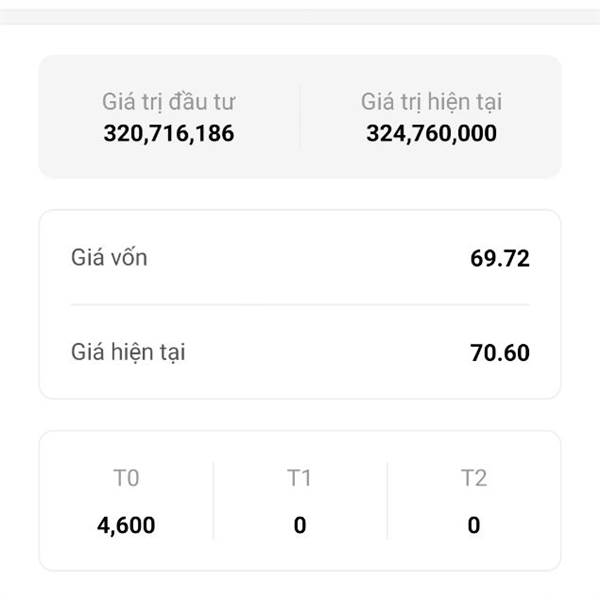Click the divider between T1 and T2
The width and height of the screenshot is (600, 600).
click(x=387, y=501)
